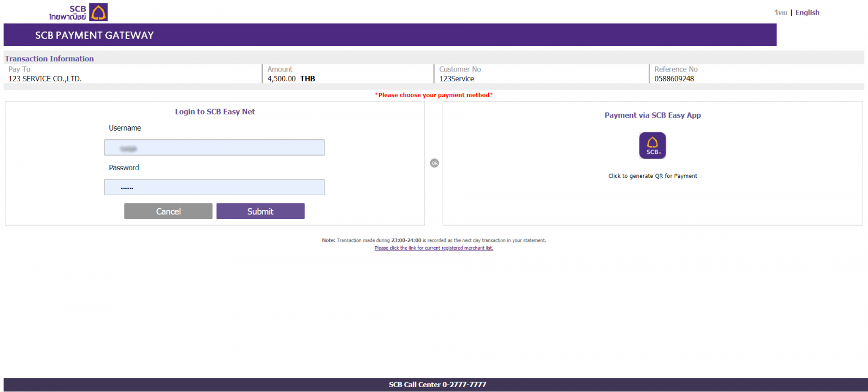Open the registered merchant list link
Screen dimensions: 868x392
(x=434, y=248)
